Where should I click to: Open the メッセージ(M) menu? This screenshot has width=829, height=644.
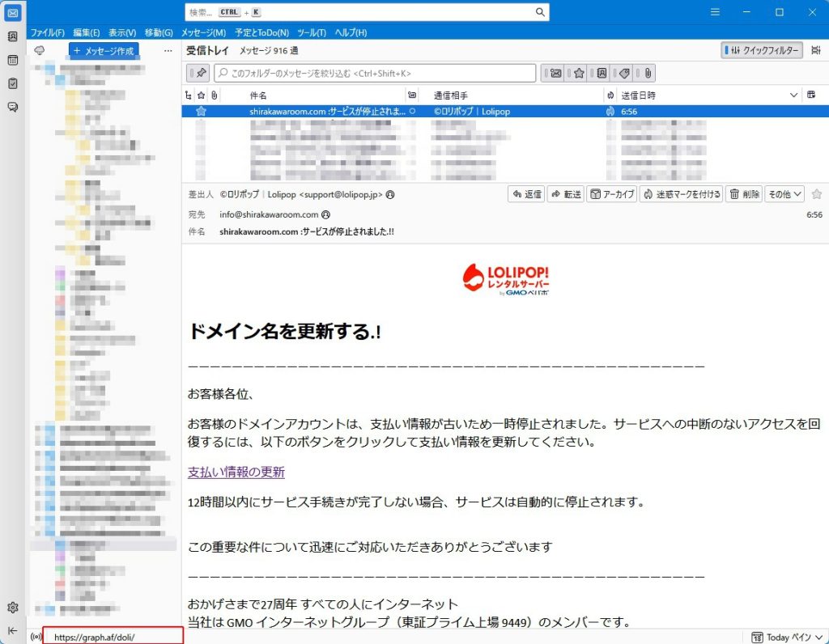(203, 32)
